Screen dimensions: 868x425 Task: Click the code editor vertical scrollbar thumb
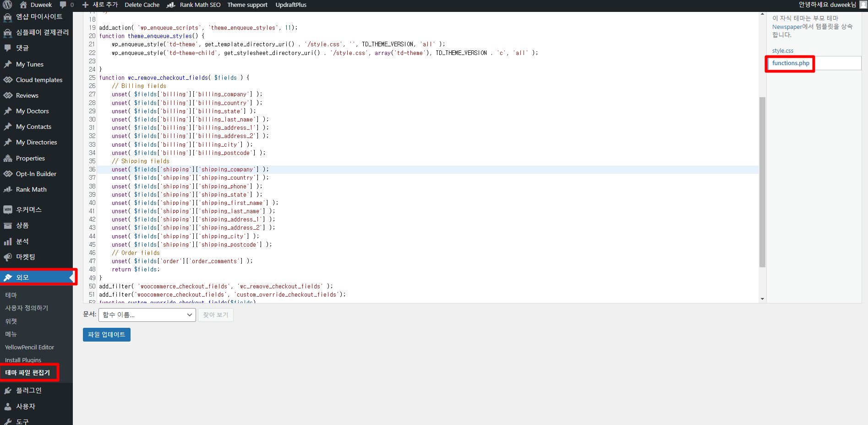point(762,182)
